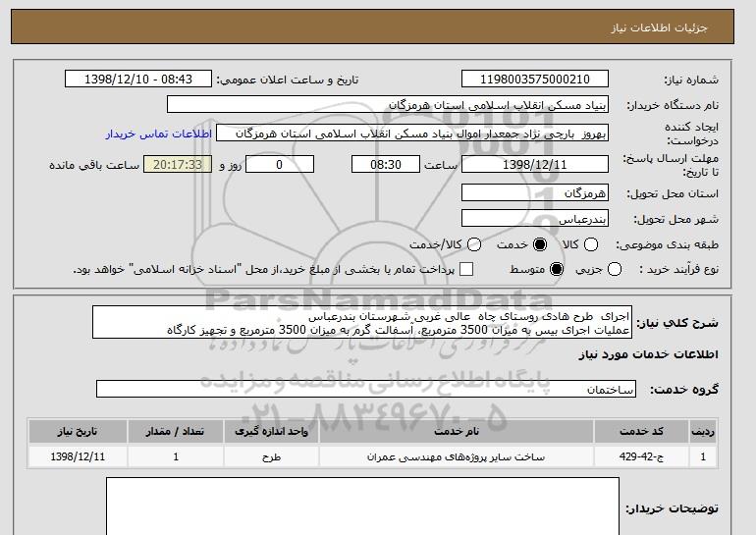Select the کالا radio button
Viewport: 756px width, 535px height.
pyautogui.click(x=591, y=244)
